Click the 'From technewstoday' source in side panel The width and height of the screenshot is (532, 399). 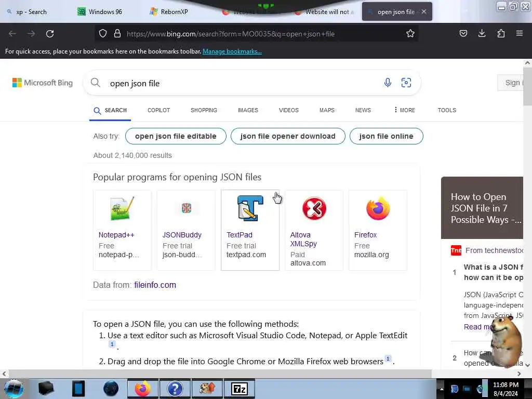tap(494, 250)
